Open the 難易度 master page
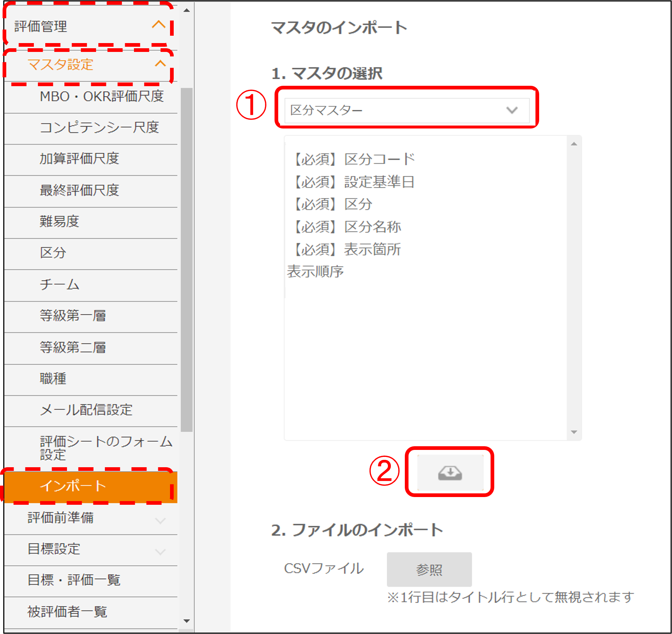672x634 pixels. [x=59, y=222]
